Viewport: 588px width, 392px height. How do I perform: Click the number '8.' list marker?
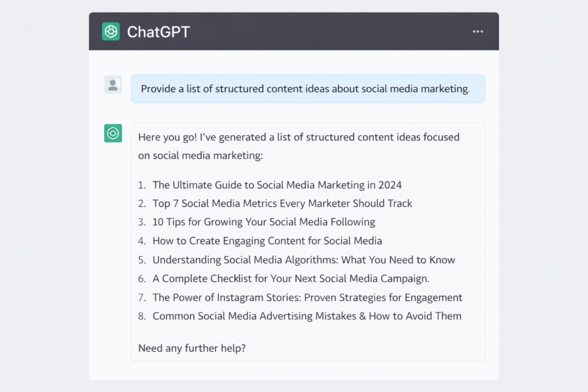(142, 316)
